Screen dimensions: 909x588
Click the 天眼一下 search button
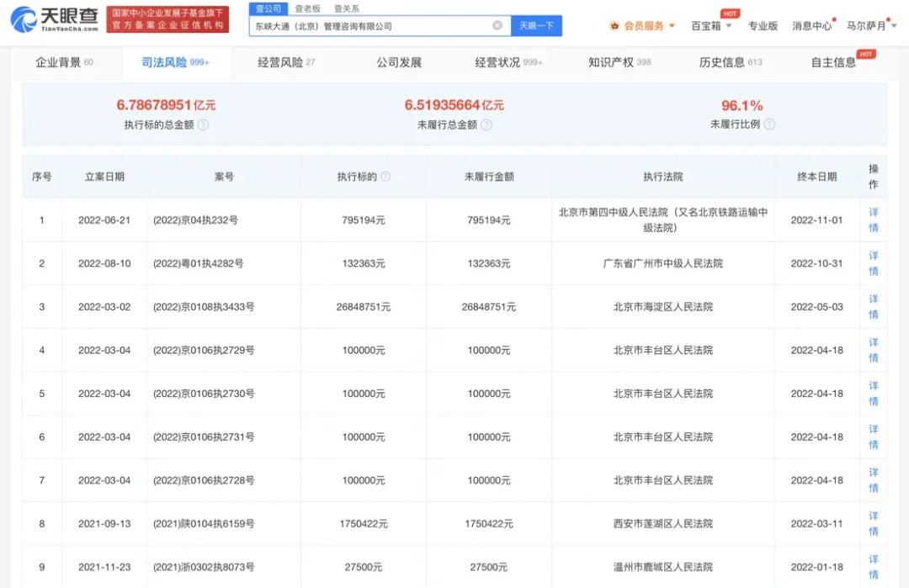[536, 25]
